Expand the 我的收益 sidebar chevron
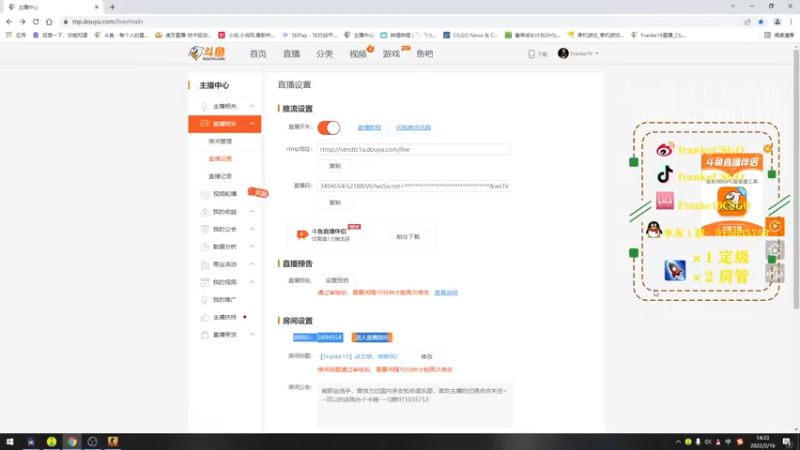 tap(252, 211)
